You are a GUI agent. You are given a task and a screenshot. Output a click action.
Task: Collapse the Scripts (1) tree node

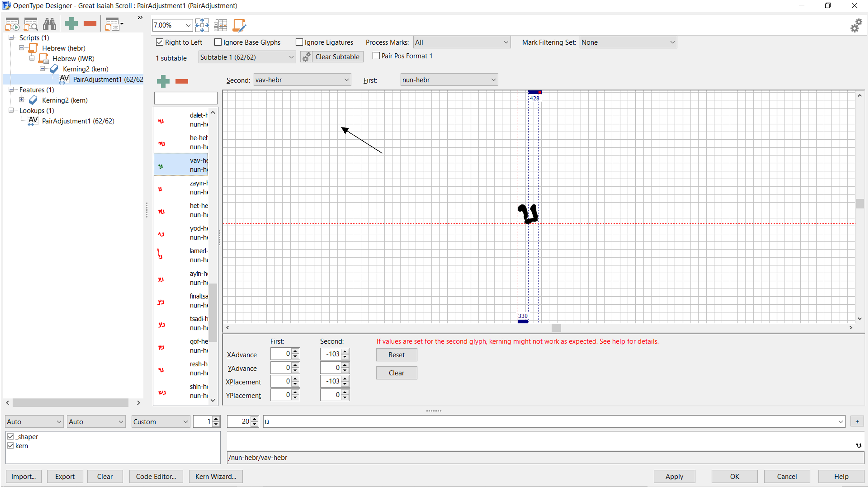(11, 38)
